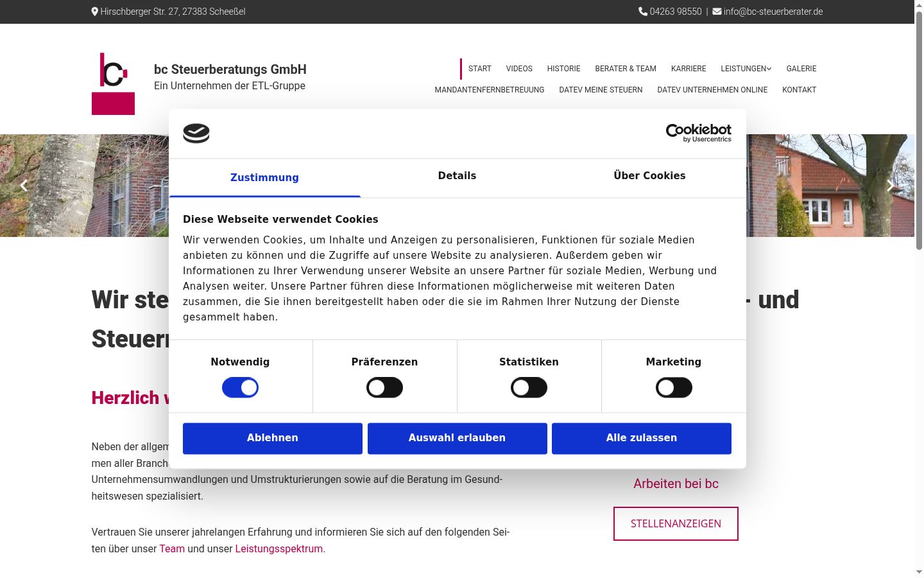Open the Start menu item
The image size is (924, 578).
coord(480,69)
